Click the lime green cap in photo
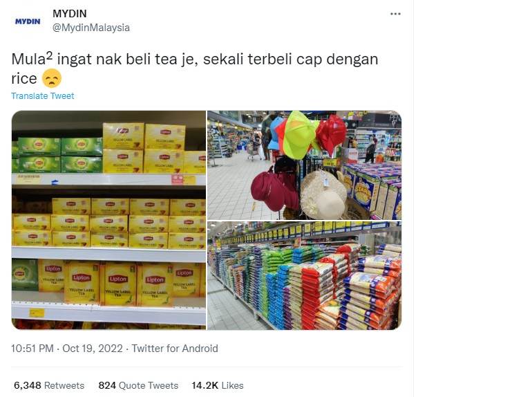The height and width of the screenshot is (397, 532). [x=300, y=135]
